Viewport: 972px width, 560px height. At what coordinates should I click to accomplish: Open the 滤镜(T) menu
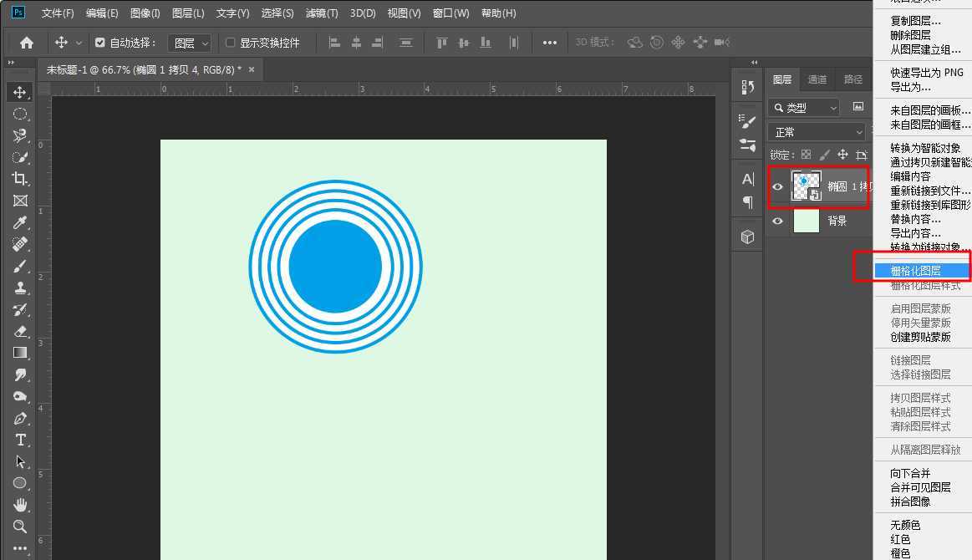pyautogui.click(x=322, y=13)
